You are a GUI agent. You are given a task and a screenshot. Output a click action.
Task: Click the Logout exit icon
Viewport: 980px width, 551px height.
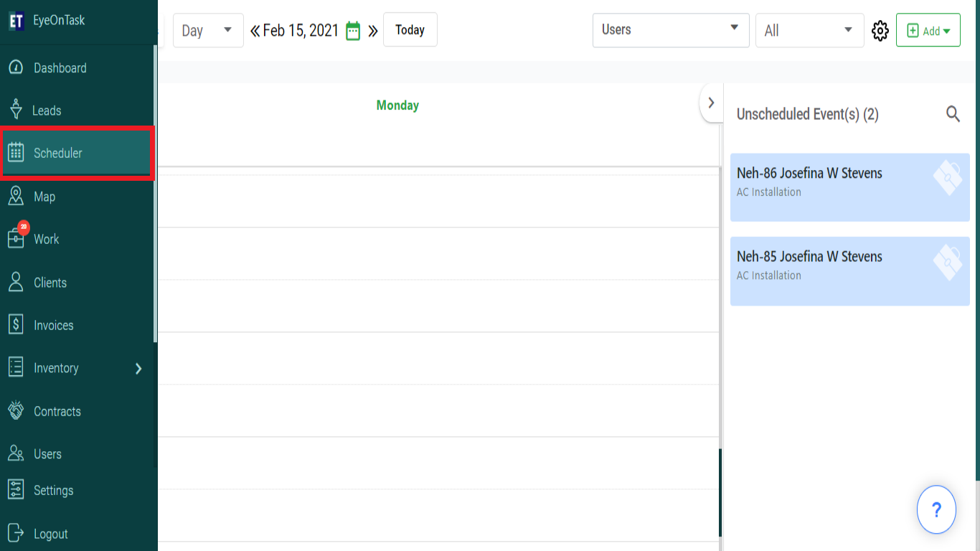click(x=16, y=533)
